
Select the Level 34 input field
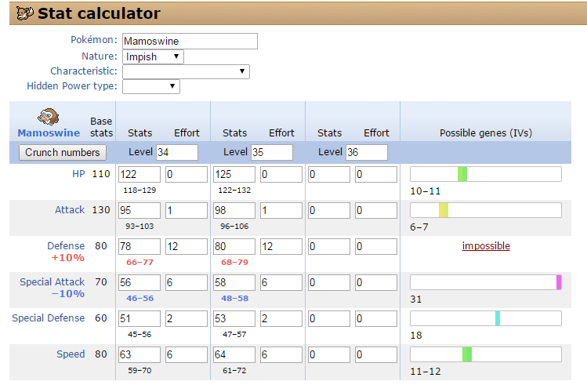tap(177, 152)
